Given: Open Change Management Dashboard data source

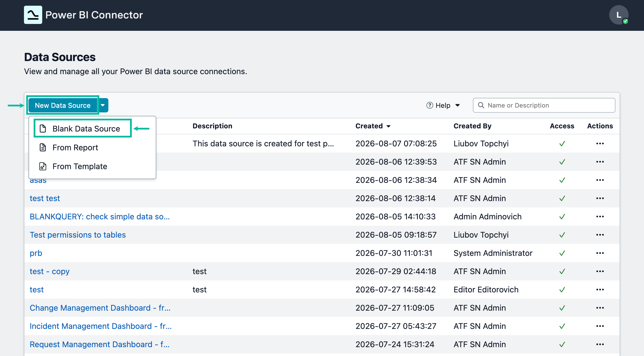Looking at the screenshot, I should click(x=100, y=308).
